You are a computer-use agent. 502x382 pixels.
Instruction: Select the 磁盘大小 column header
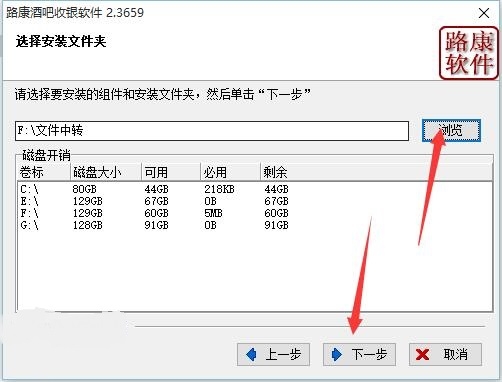106,172
